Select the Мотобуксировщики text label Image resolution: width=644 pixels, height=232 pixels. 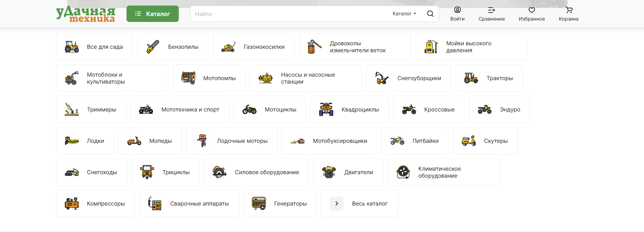(x=340, y=141)
